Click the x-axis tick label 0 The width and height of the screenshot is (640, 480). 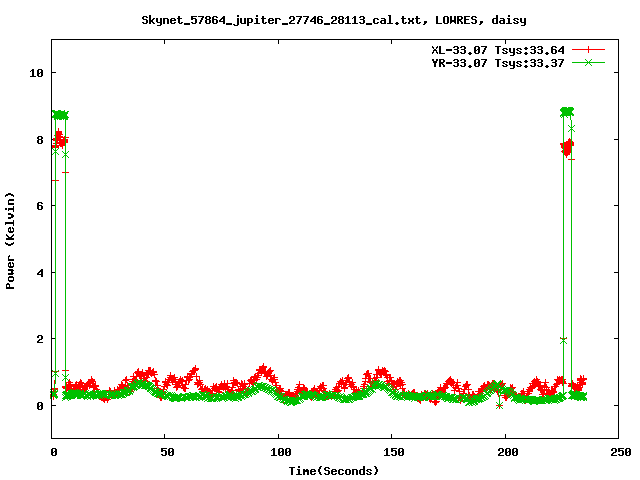54,452
